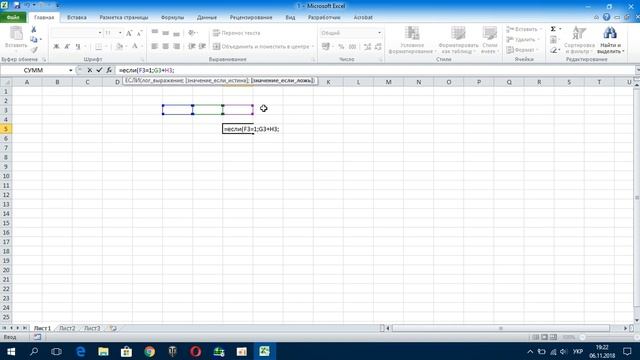Toggle Underline (Ч) formatting
This screenshot has width=640, height=360.
point(78,47)
